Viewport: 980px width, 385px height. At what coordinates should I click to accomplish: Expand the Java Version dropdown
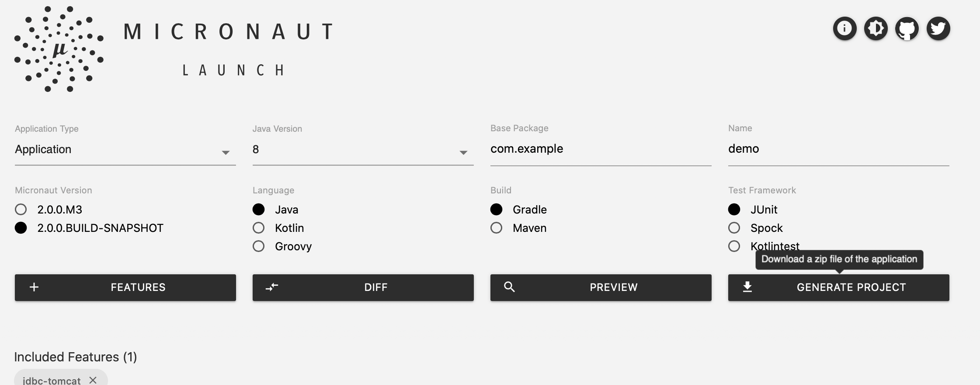point(463,152)
